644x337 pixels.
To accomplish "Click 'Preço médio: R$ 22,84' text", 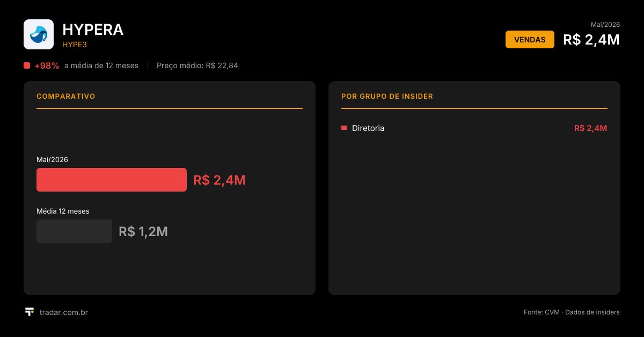I will click(197, 65).
